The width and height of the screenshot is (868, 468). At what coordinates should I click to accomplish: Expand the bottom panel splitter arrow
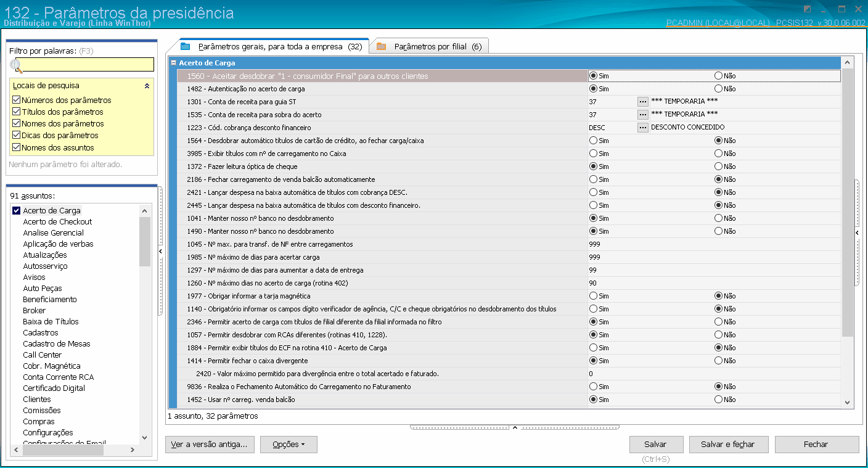(515, 427)
